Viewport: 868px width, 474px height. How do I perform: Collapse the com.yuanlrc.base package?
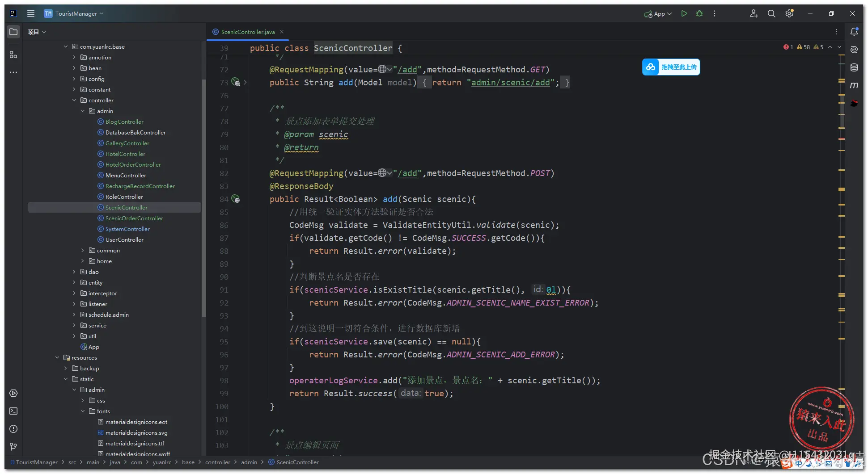[66, 46]
